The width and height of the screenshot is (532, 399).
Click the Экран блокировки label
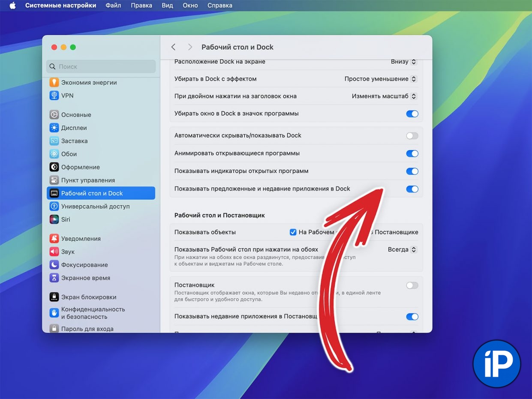click(x=89, y=297)
